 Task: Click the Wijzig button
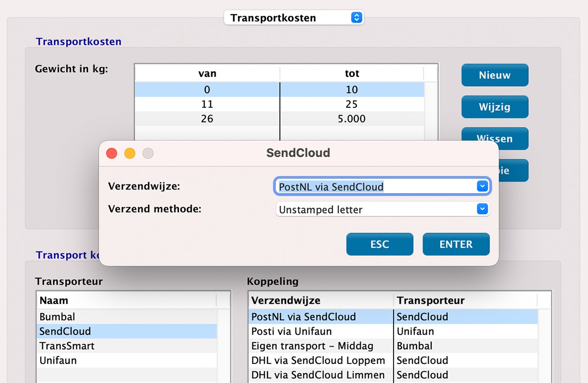(495, 107)
